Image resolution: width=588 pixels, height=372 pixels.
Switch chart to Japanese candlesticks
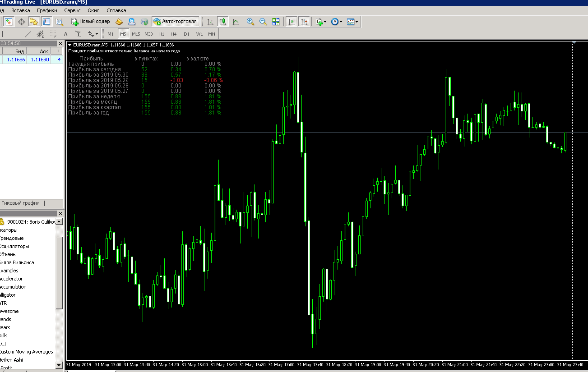point(223,21)
